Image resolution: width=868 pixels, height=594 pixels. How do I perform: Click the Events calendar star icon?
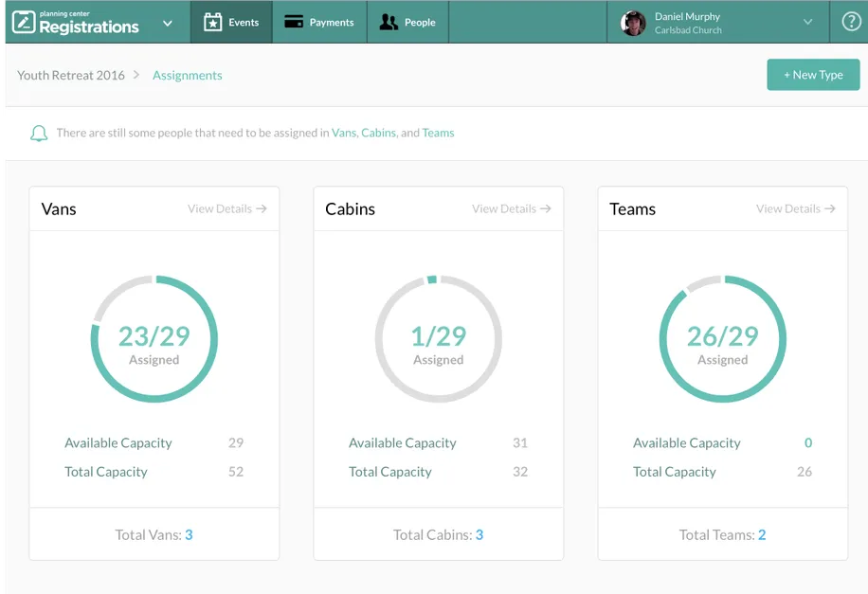click(x=213, y=22)
